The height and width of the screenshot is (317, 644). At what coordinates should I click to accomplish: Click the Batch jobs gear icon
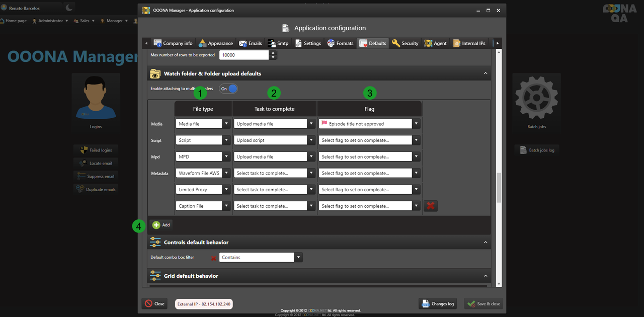[x=536, y=97]
